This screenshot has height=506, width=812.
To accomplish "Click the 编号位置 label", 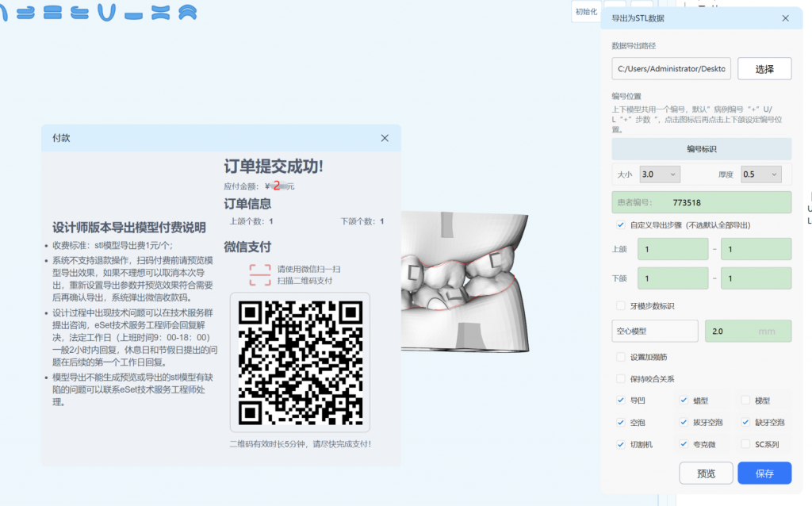I will point(626,96).
